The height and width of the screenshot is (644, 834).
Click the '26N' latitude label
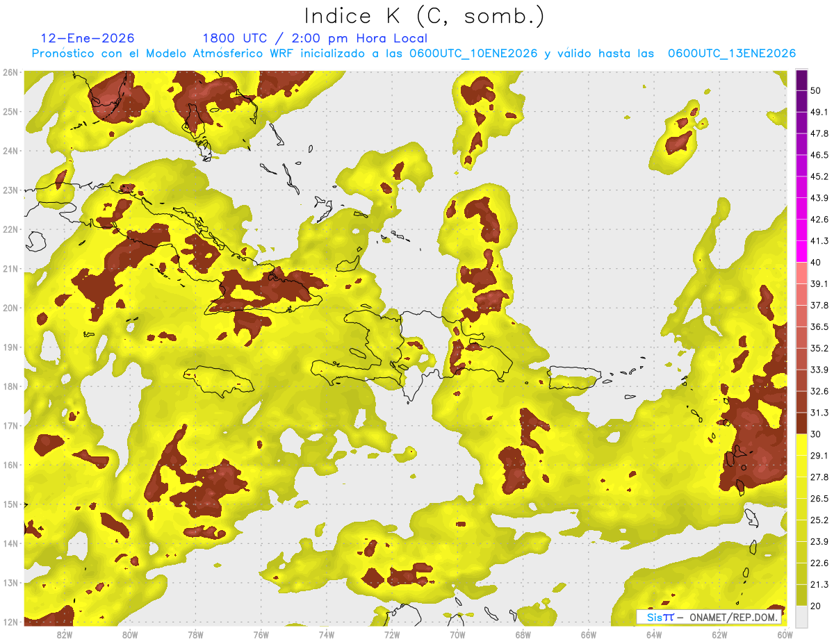(x=10, y=72)
